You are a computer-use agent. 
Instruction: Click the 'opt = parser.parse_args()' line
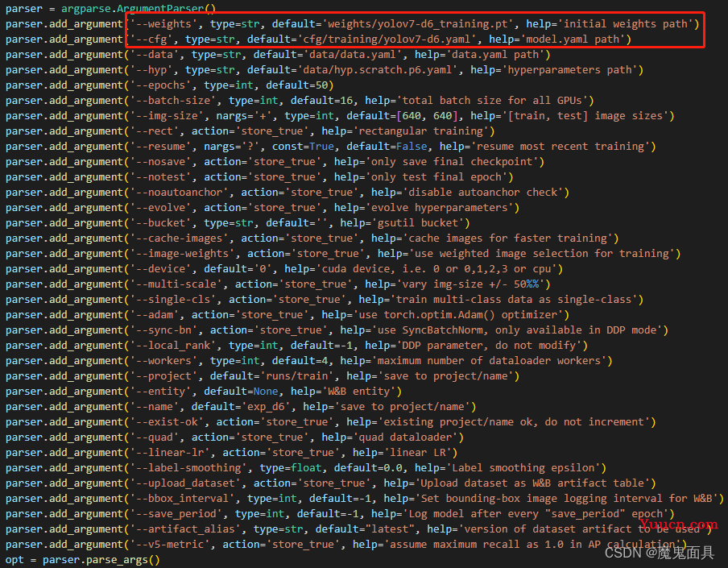click(x=83, y=561)
